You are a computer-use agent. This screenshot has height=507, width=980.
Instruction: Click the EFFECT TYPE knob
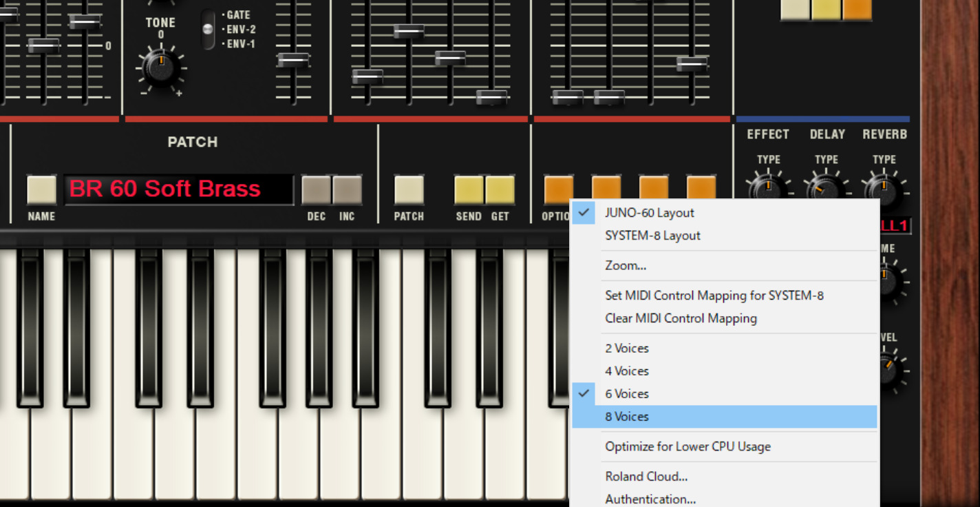(x=768, y=187)
